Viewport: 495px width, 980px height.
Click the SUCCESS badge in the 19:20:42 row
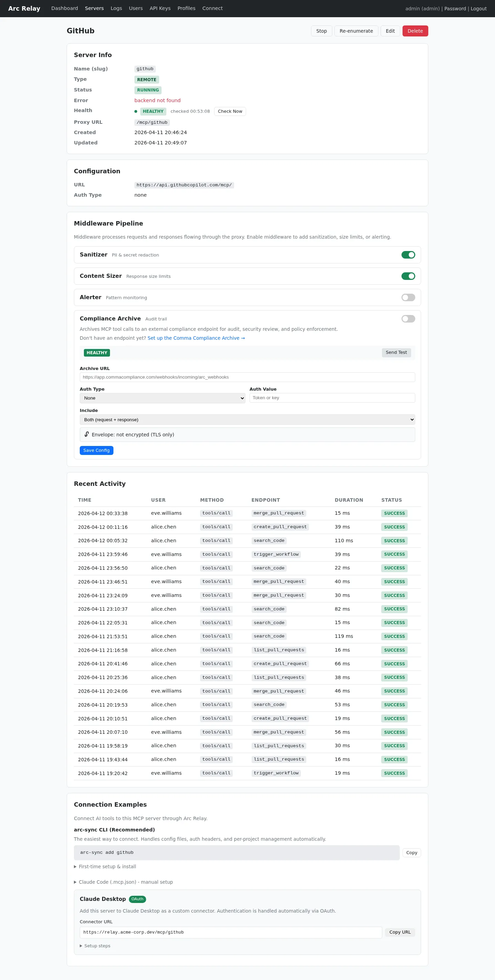[x=394, y=773]
